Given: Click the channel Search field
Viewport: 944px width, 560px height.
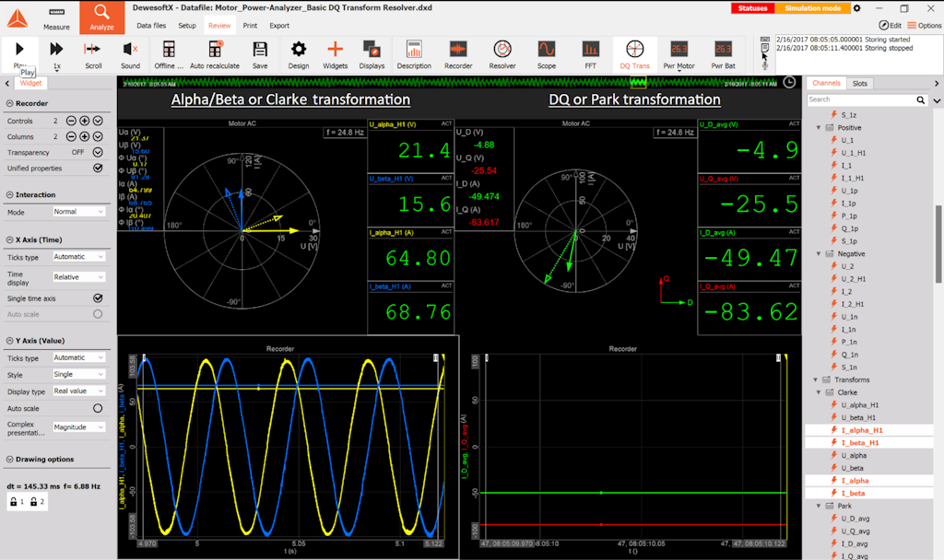Looking at the screenshot, I should (860, 99).
